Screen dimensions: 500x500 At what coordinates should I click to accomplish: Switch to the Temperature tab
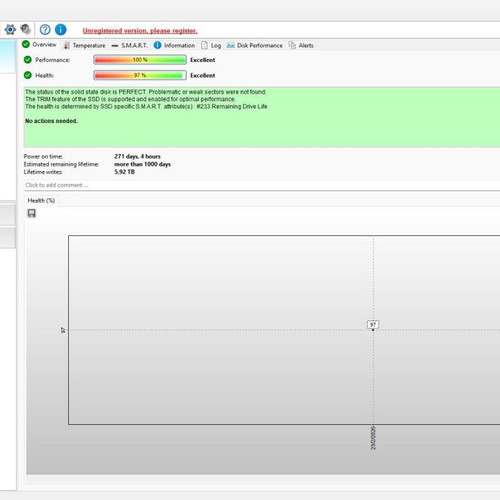85,45
